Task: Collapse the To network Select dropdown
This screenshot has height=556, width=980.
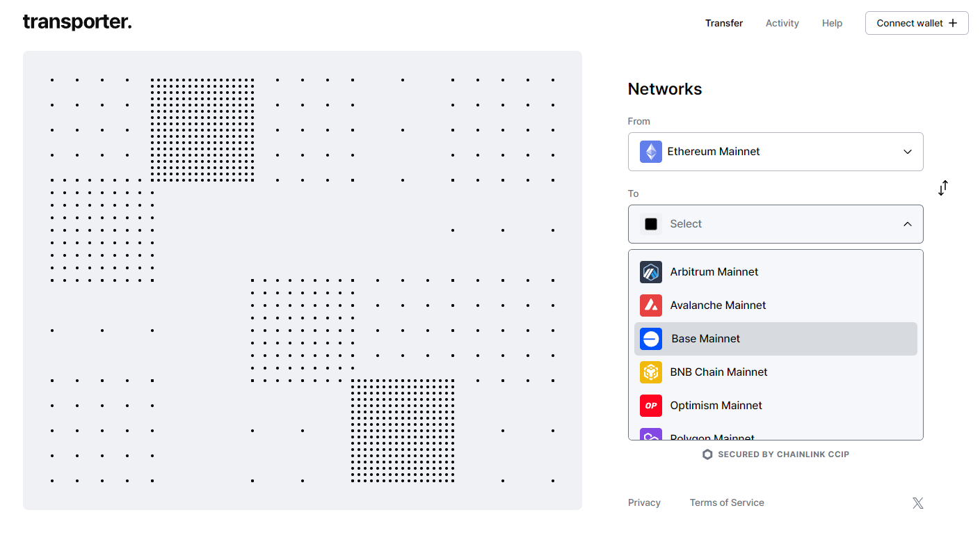Action: click(x=776, y=224)
